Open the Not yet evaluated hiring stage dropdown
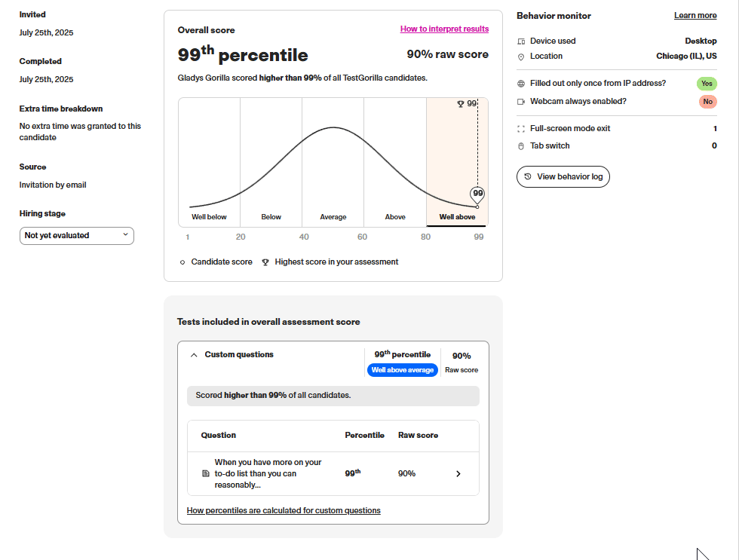This screenshot has height=560, width=739. pyautogui.click(x=76, y=235)
